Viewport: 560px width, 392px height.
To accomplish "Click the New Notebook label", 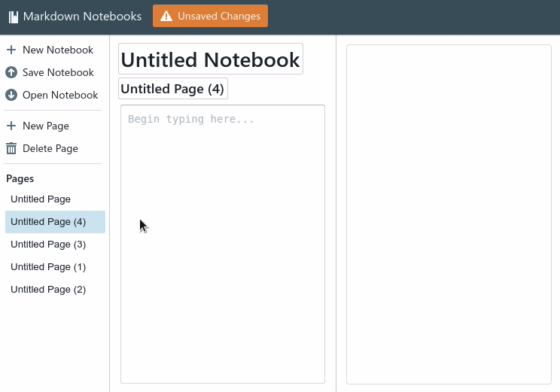I will [x=58, y=50].
